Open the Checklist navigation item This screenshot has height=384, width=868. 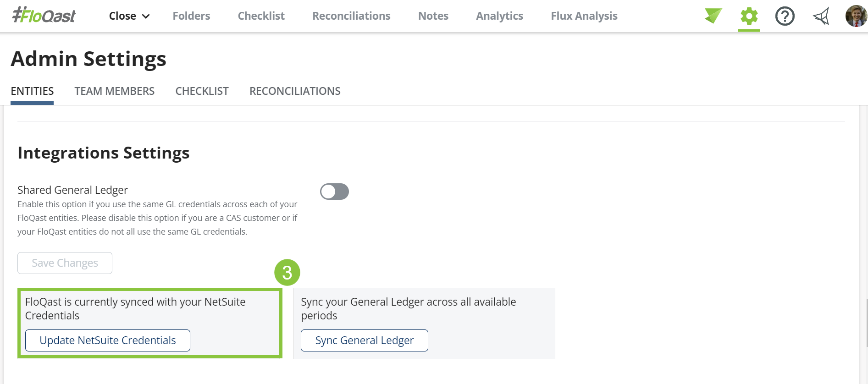coord(261,16)
